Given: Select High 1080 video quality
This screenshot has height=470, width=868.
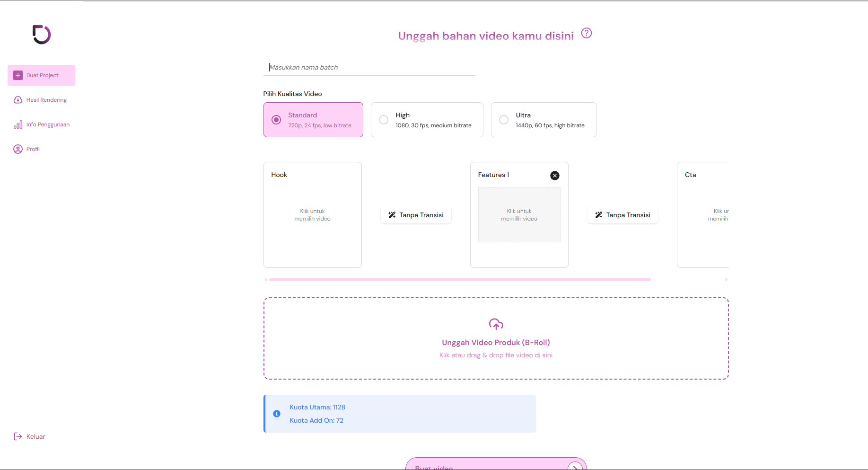Looking at the screenshot, I should (427, 120).
